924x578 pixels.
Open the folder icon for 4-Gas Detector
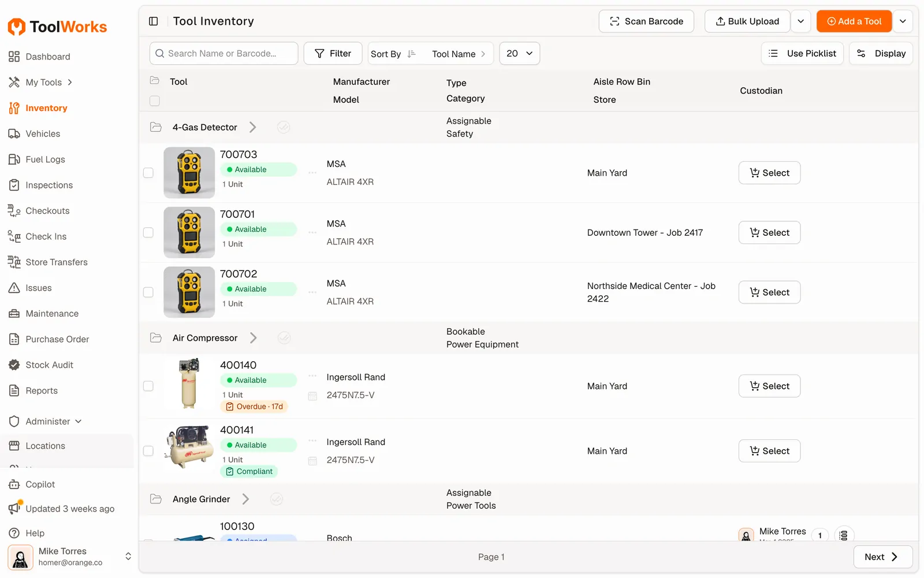coord(156,127)
